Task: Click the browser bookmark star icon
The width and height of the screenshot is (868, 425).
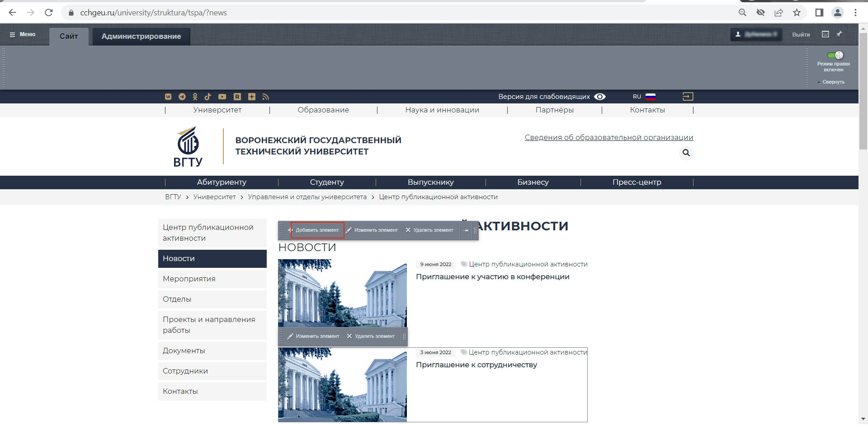Action: click(x=797, y=13)
